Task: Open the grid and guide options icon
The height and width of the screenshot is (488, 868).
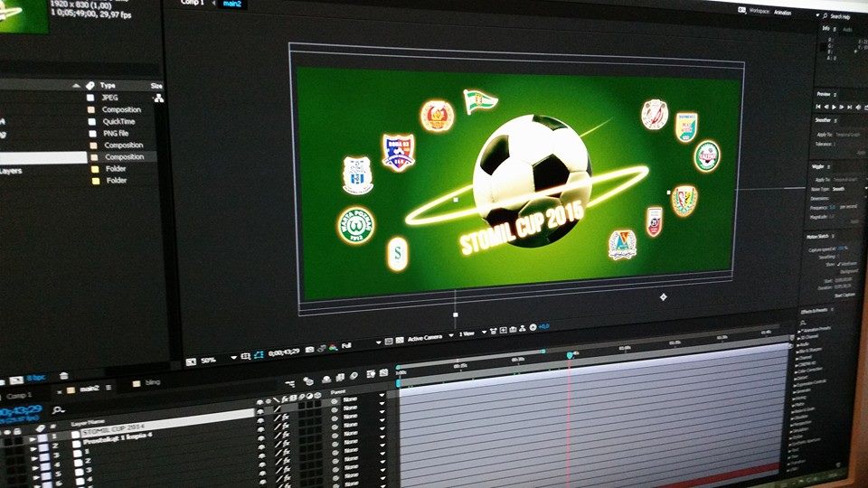Action: pos(246,356)
